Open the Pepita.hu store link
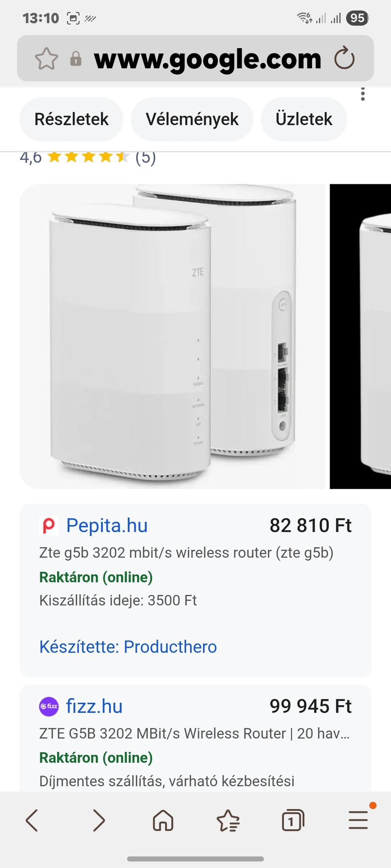The height and width of the screenshot is (868, 391). tap(107, 526)
